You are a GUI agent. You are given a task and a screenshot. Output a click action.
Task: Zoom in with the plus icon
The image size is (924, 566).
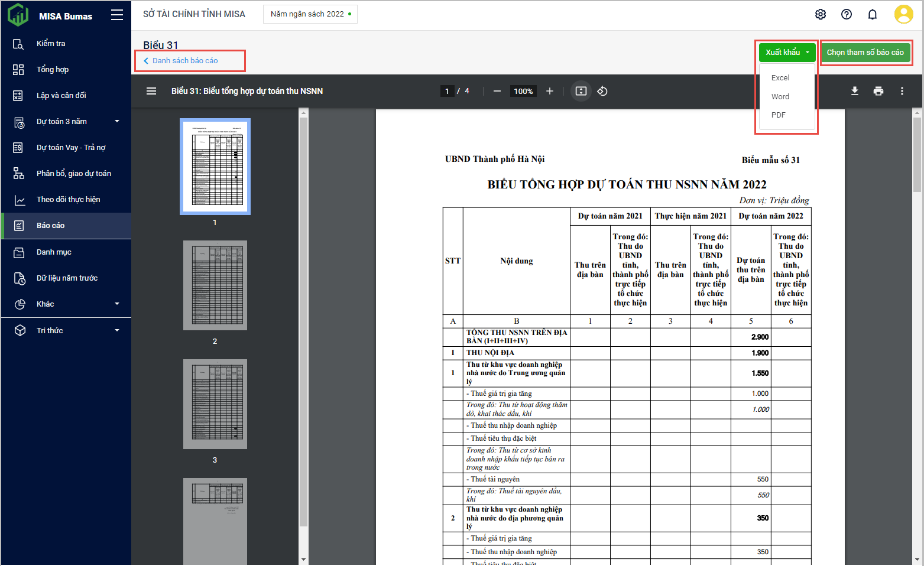549,91
